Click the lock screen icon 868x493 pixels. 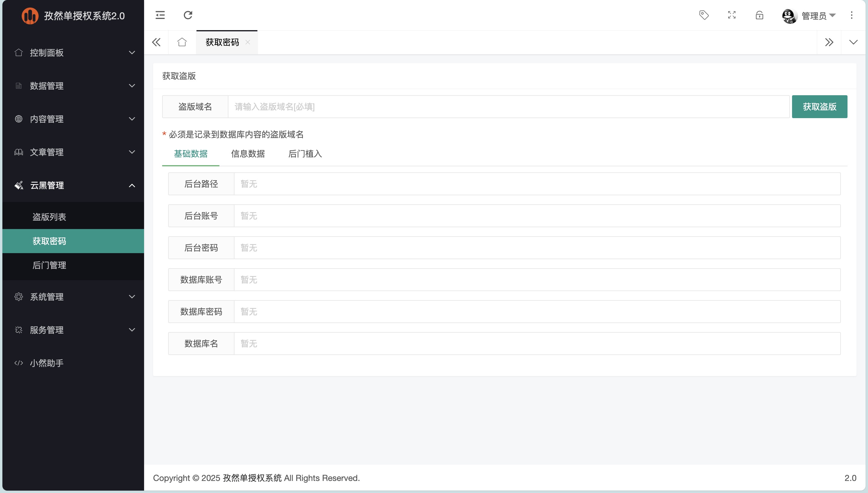(x=759, y=15)
